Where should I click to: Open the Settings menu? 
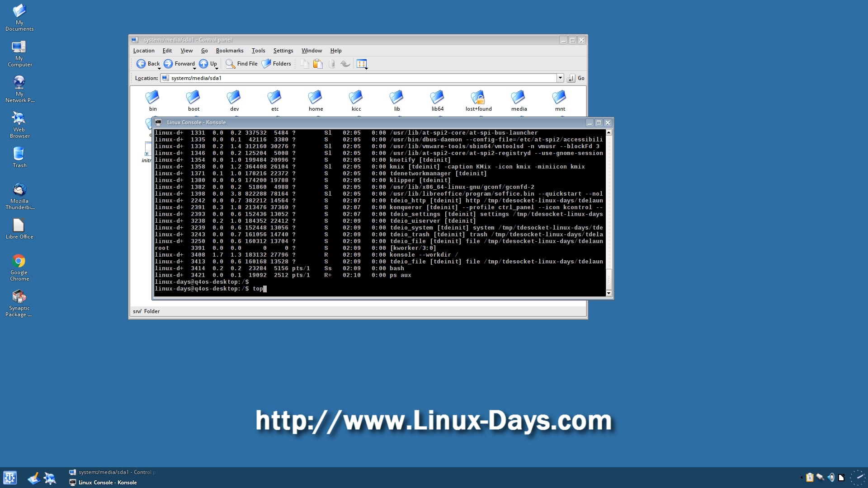(283, 51)
